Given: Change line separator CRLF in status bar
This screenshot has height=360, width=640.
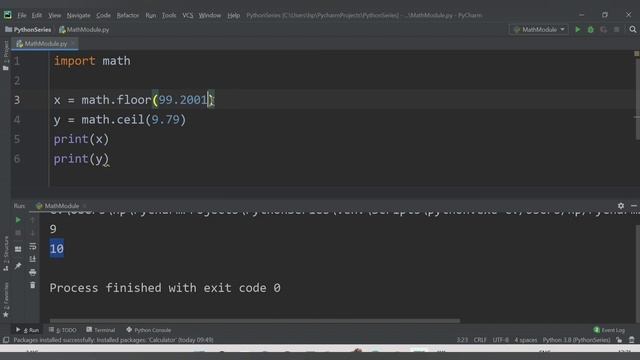Looking at the screenshot, I should pos(480,340).
